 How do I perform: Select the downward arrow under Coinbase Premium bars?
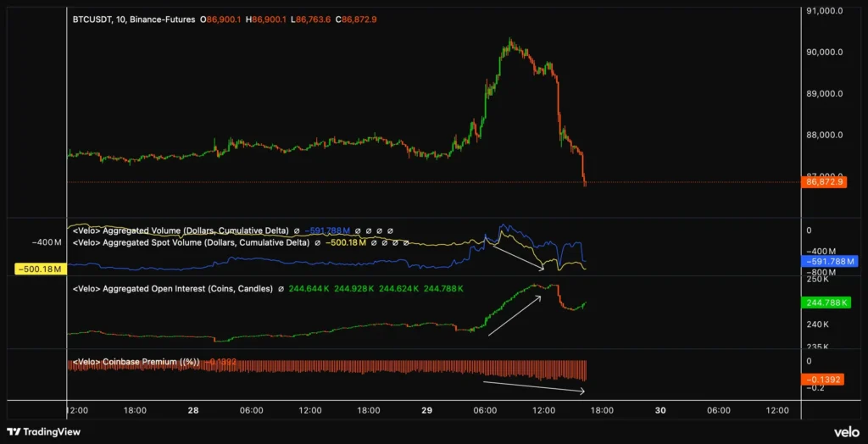point(534,387)
